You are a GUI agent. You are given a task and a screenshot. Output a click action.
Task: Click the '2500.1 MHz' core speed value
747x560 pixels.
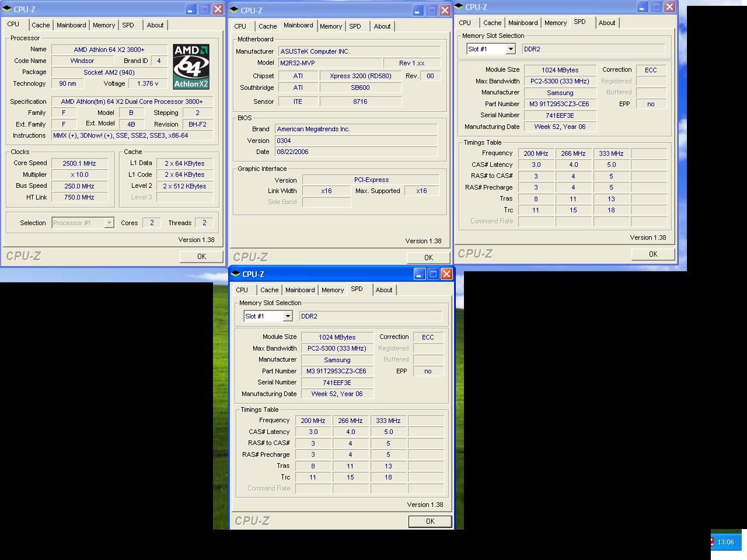[x=79, y=163]
